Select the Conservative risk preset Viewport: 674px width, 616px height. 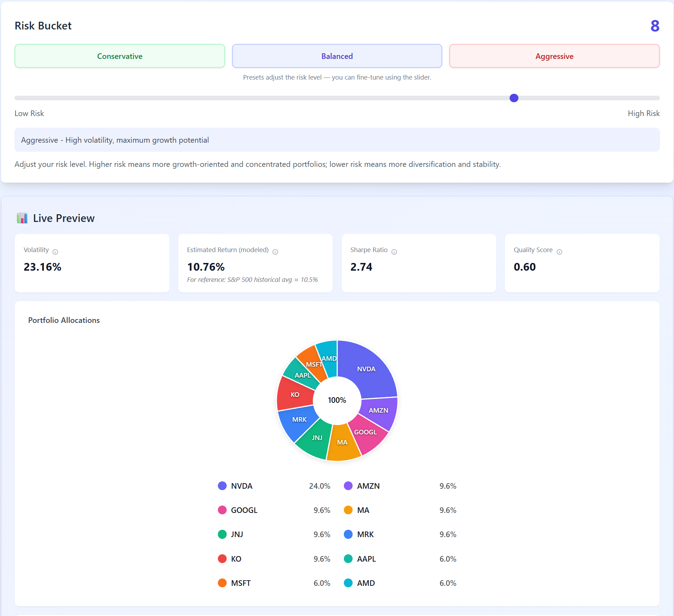click(x=120, y=56)
